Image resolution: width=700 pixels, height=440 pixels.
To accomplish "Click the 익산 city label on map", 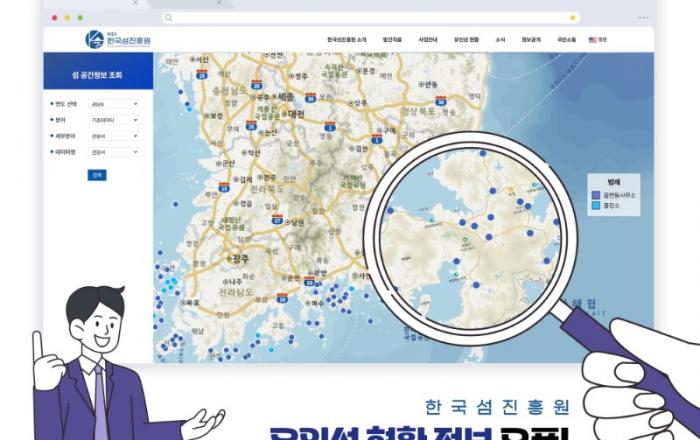I will (x=253, y=153).
